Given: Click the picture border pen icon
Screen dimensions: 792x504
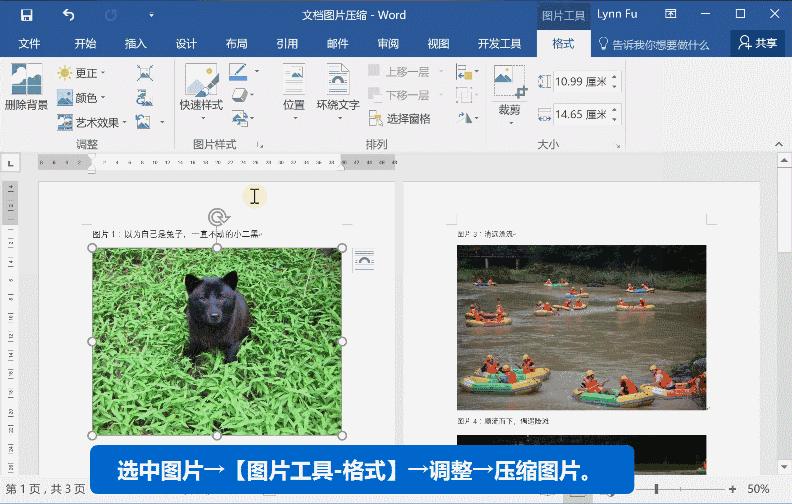Looking at the screenshot, I should (238, 72).
